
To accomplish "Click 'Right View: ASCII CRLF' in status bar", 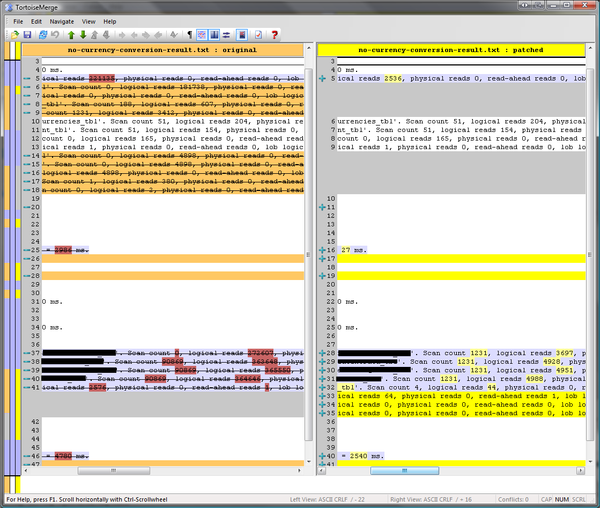I will click(431, 500).
